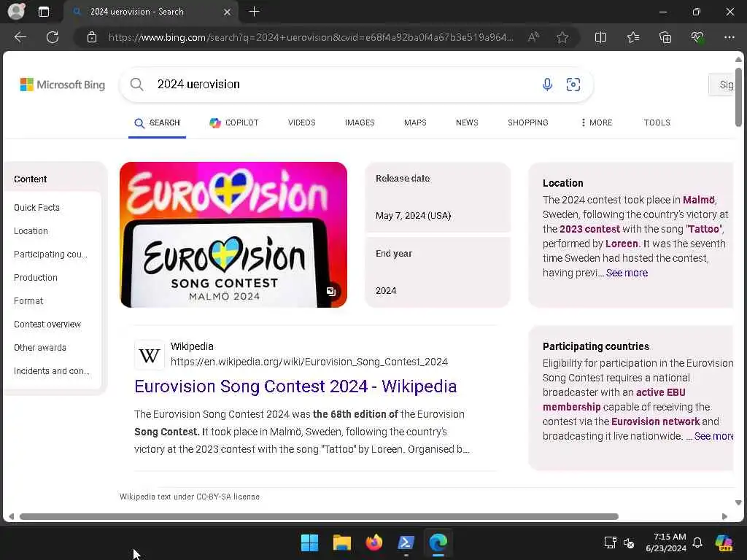Image resolution: width=747 pixels, height=560 pixels.
Task: Open the clock showing 7:15 AM
Action: pos(667,542)
